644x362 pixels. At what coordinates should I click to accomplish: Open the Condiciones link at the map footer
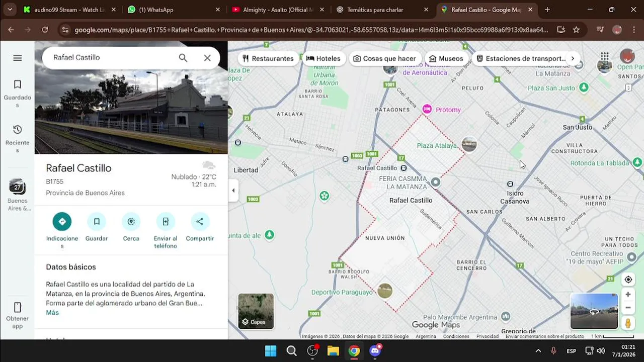pos(456,336)
